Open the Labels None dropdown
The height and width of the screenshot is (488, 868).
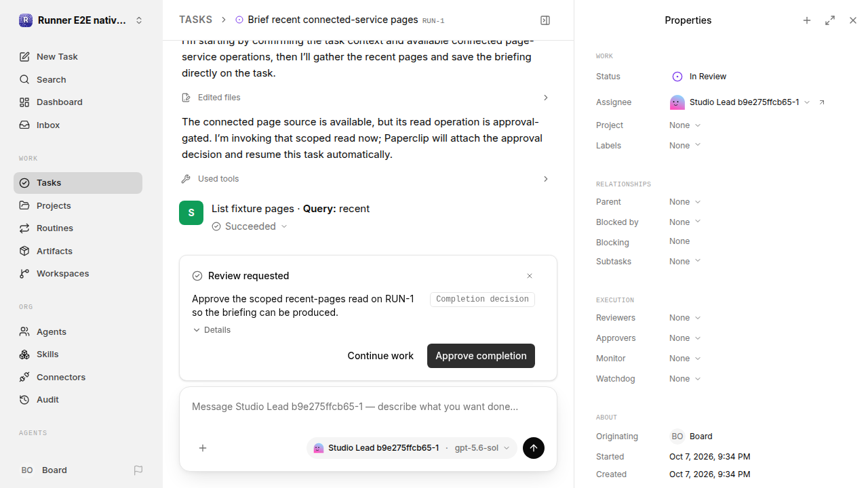pos(685,146)
